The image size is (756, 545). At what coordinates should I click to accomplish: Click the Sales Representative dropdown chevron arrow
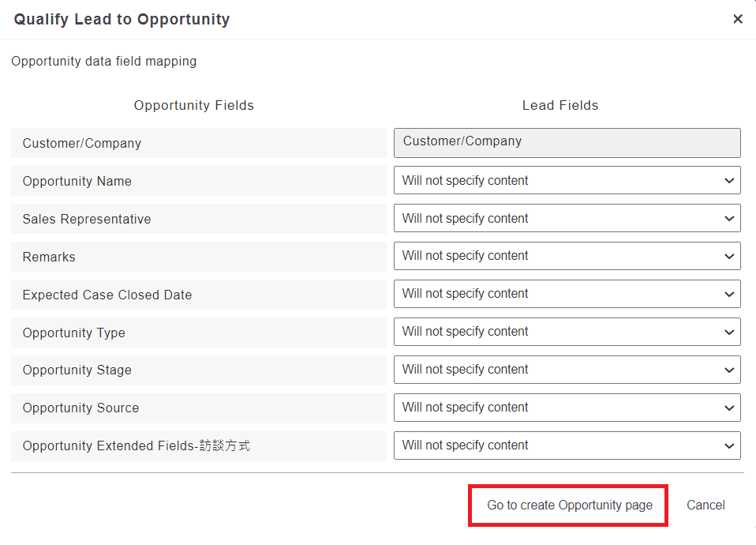728,219
